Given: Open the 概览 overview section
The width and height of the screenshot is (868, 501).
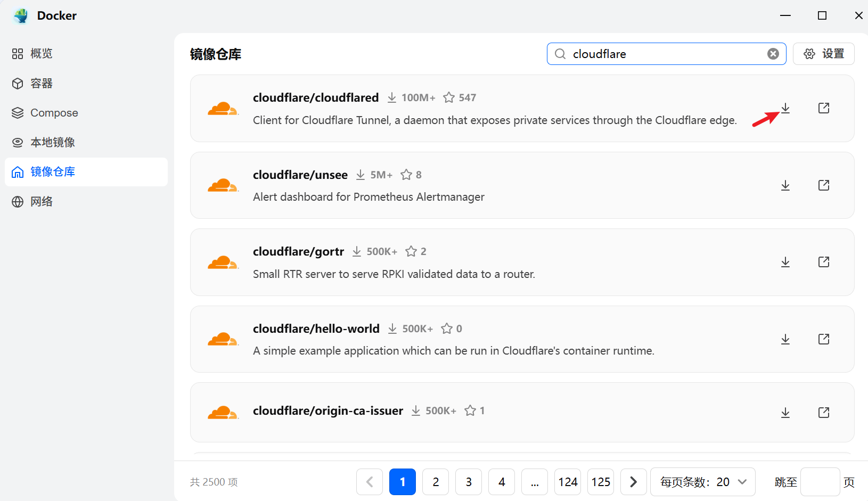Looking at the screenshot, I should pos(86,54).
